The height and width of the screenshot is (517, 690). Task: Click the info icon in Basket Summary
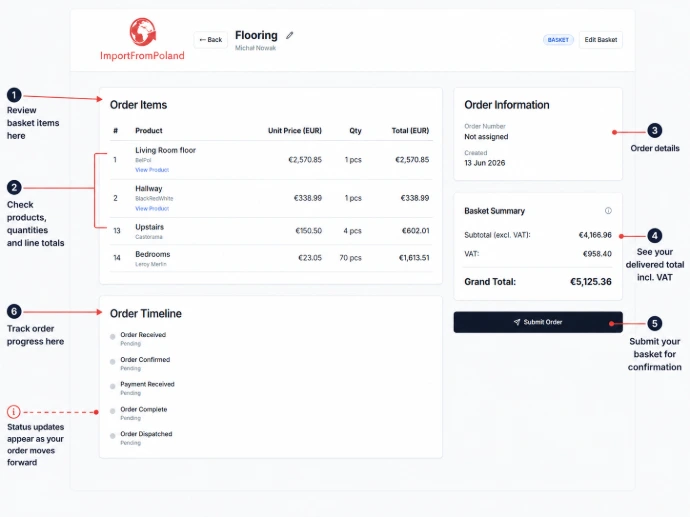click(x=608, y=211)
